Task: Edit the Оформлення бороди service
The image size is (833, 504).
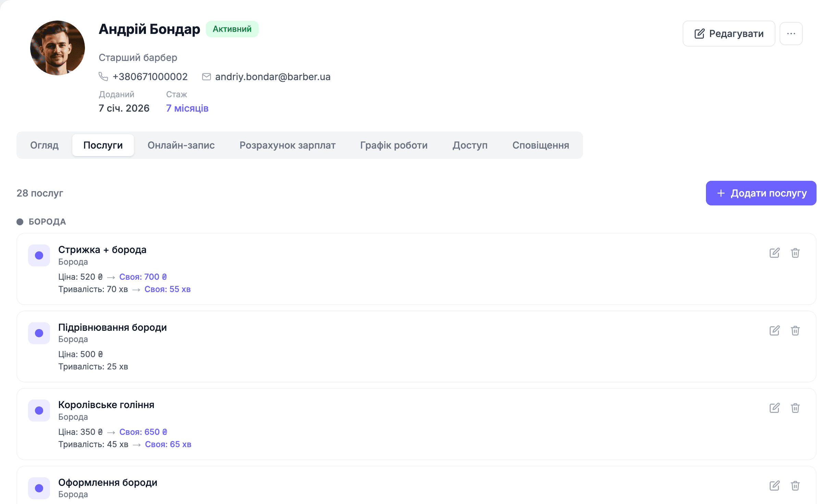Action: 774,486
